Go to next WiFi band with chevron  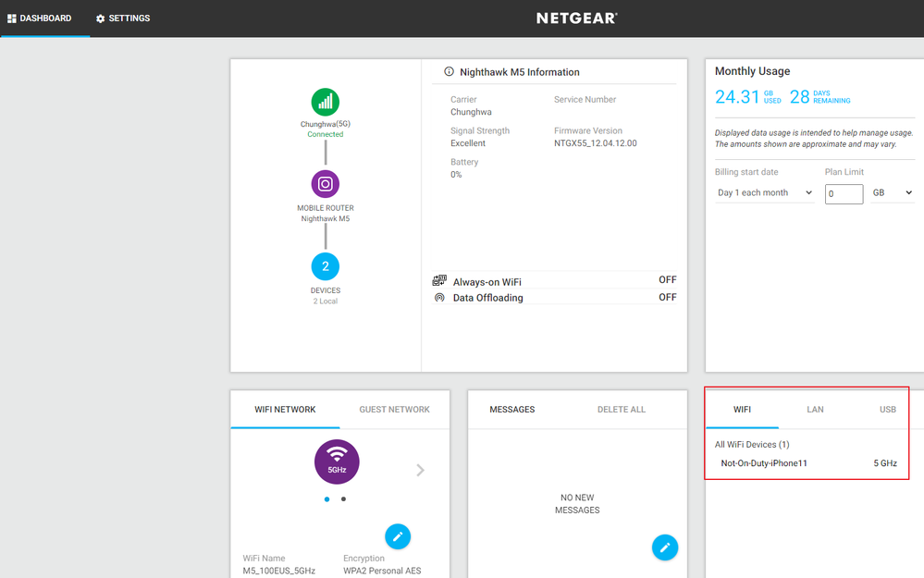tap(420, 470)
